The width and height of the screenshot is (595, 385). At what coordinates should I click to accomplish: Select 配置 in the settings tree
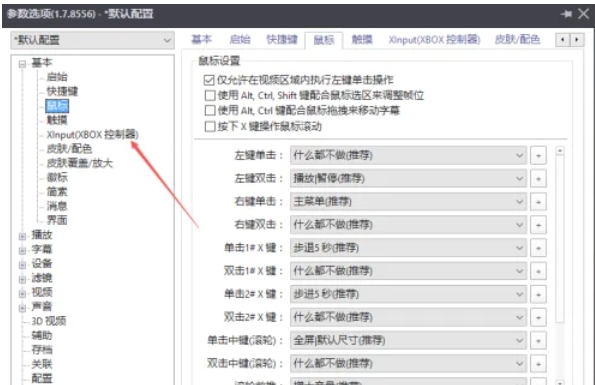pyautogui.click(x=42, y=378)
